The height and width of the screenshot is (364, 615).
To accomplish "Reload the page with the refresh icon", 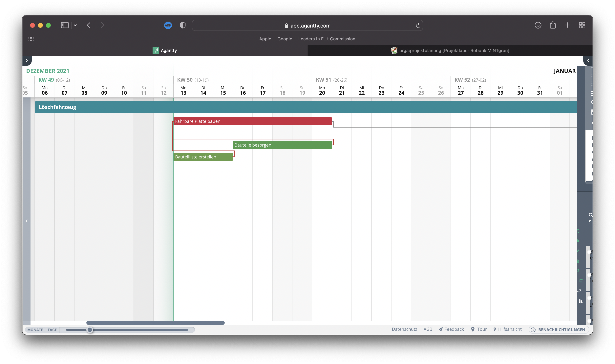I will (x=418, y=26).
